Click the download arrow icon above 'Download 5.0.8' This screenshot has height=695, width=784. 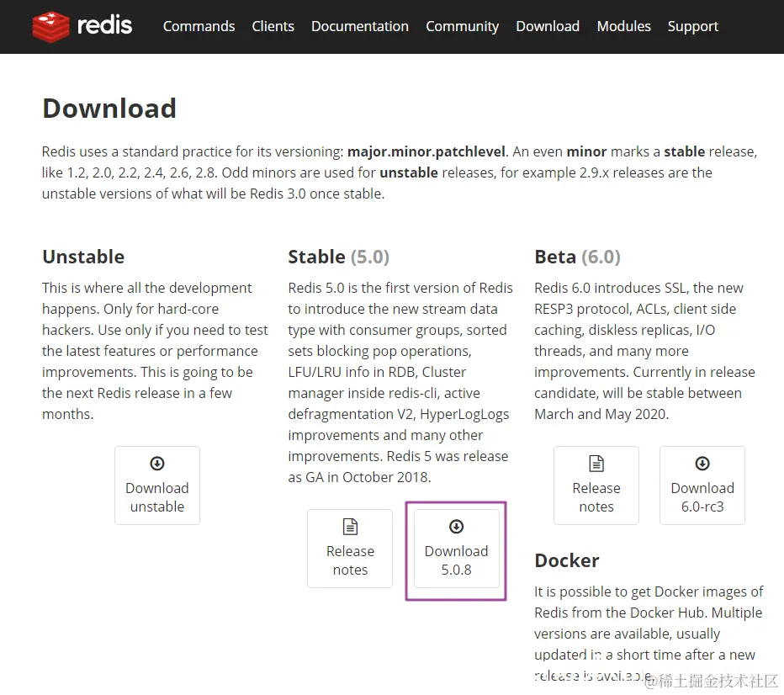coord(456,527)
